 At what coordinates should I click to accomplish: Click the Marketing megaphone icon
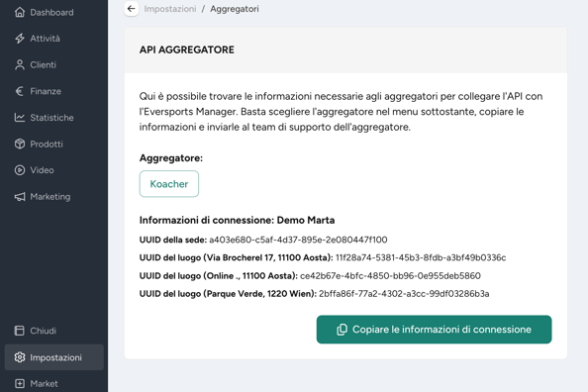point(20,197)
